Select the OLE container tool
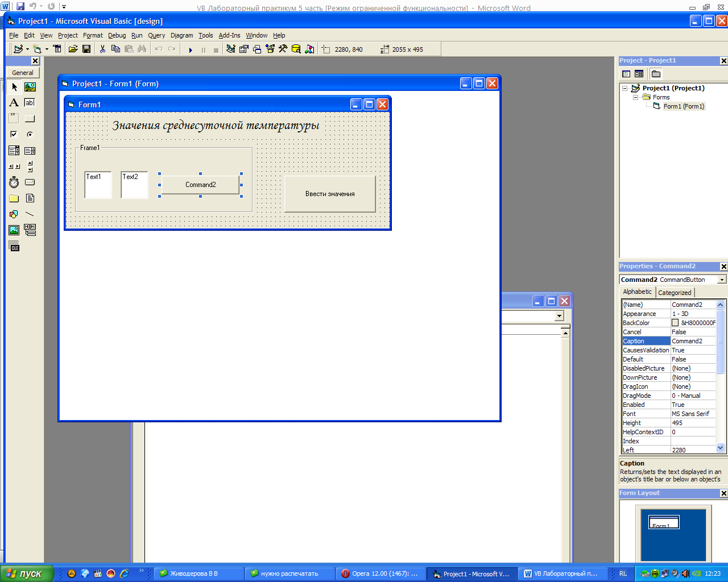This screenshot has height=582, width=728. click(x=14, y=246)
